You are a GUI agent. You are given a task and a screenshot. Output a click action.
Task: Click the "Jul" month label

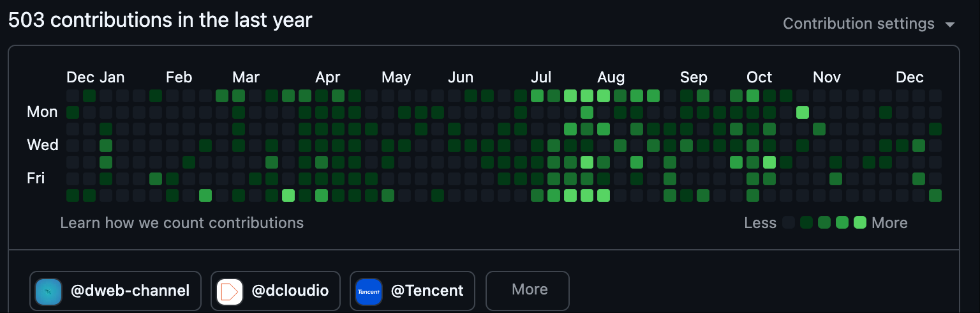pos(541,78)
